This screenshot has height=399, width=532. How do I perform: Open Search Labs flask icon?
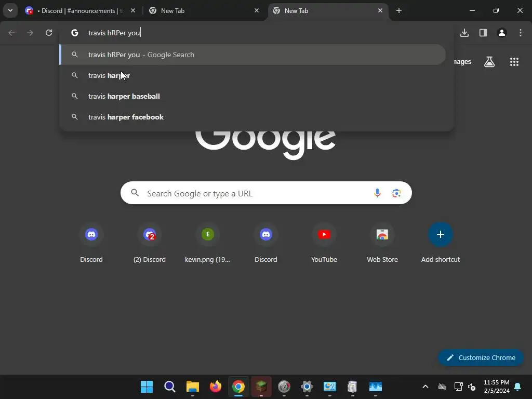489,62
